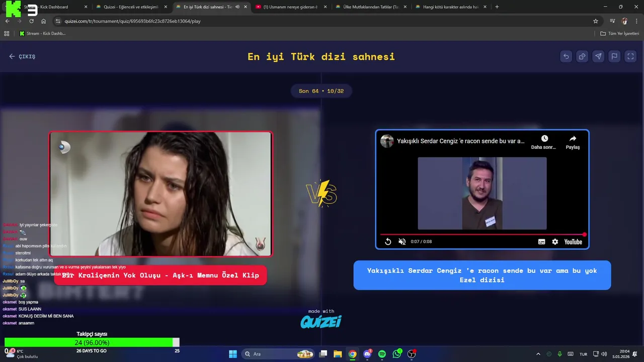Click the random dice icon

(582, 56)
